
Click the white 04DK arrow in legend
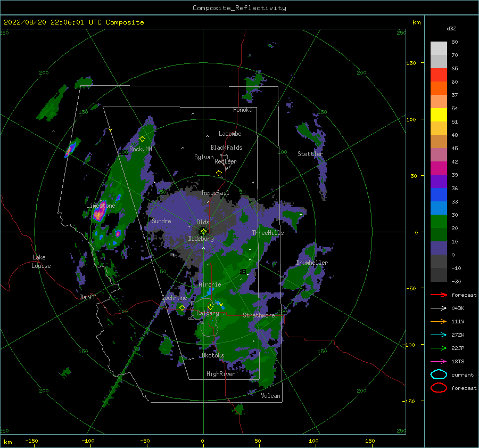pos(439,308)
